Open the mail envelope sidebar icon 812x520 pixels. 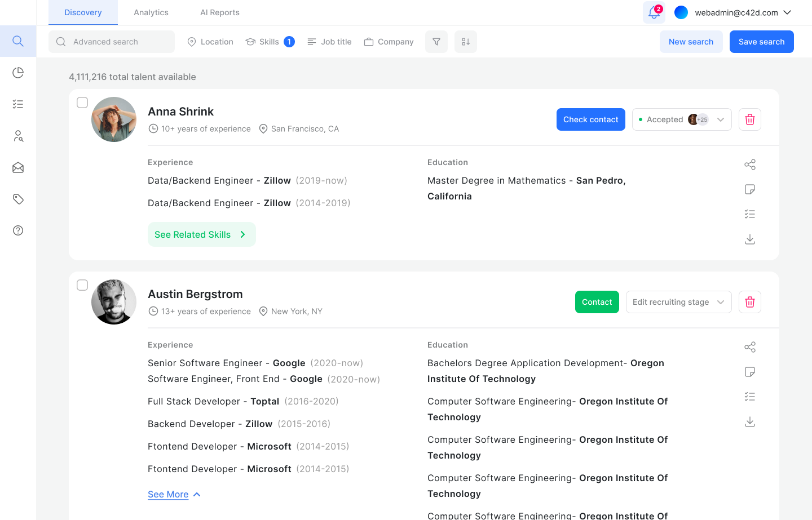[18, 167]
